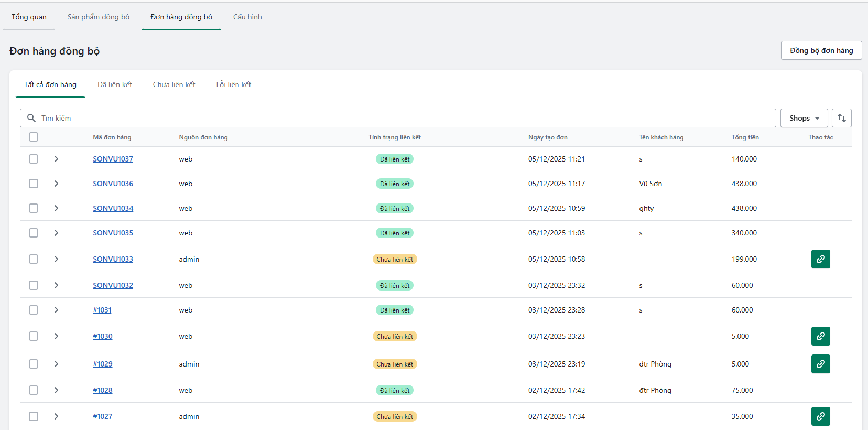Open the Shops filter dropdown
This screenshot has height=430, width=868.
point(804,118)
